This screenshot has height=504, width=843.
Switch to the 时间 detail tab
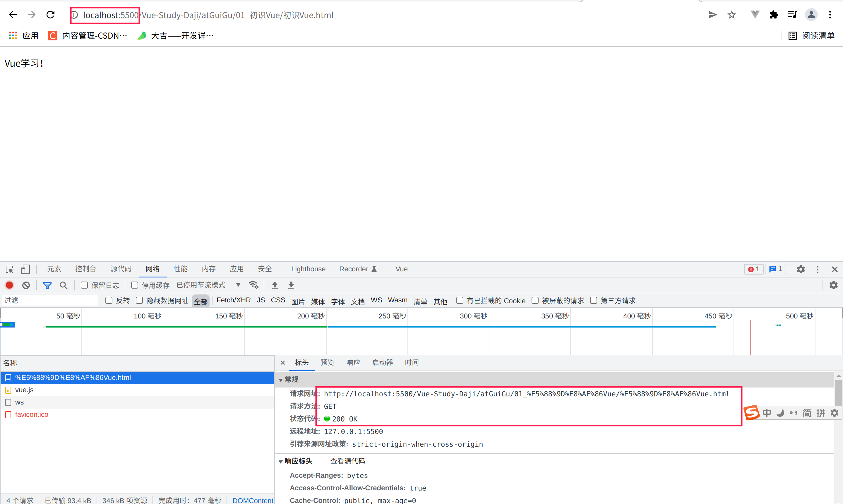[412, 363]
